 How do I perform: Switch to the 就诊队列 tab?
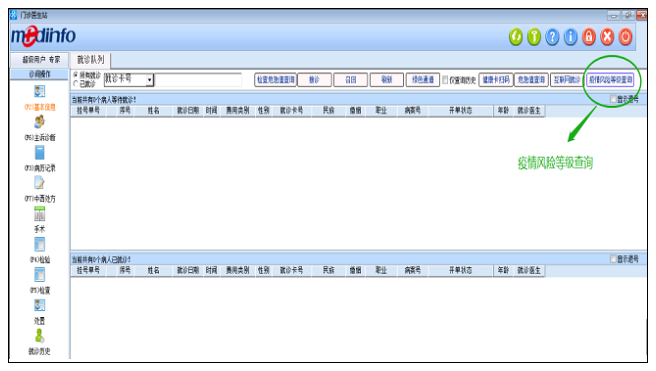pos(90,60)
